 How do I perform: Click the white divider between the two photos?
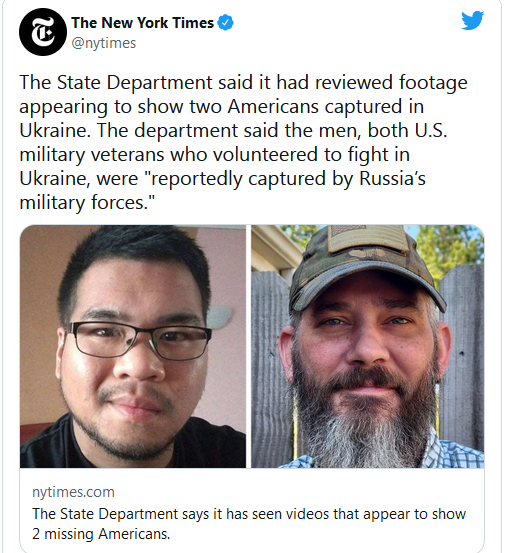pos(249,346)
